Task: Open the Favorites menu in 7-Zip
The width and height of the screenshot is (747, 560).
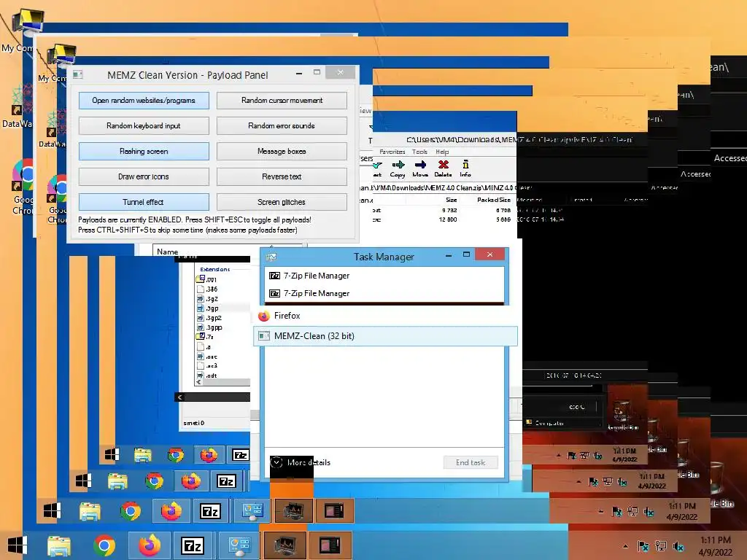Action: tap(392, 152)
